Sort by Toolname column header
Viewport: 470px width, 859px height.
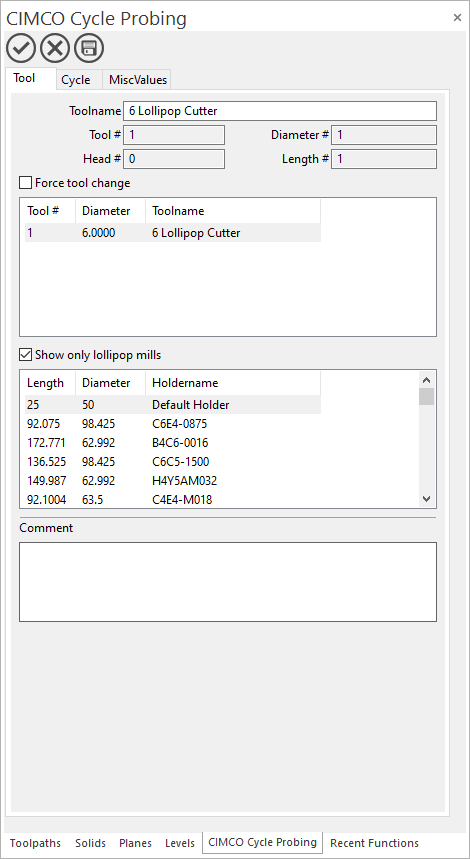[233, 211]
